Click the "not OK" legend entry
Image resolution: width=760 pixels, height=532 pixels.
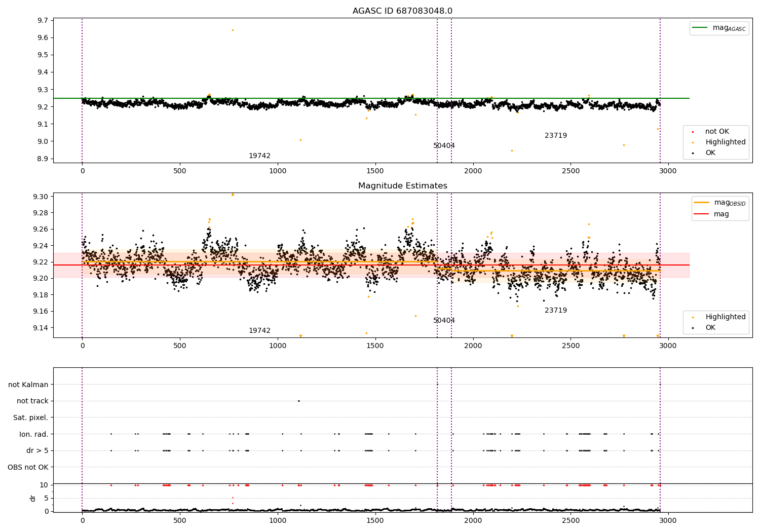click(717, 132)
